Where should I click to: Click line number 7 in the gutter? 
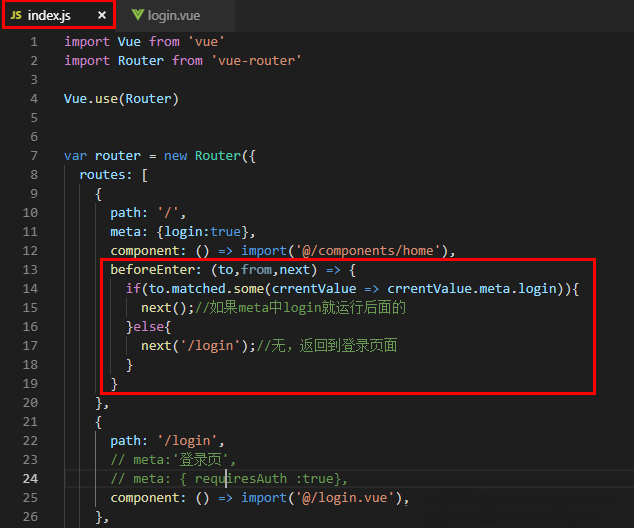[x=34, y=156]
